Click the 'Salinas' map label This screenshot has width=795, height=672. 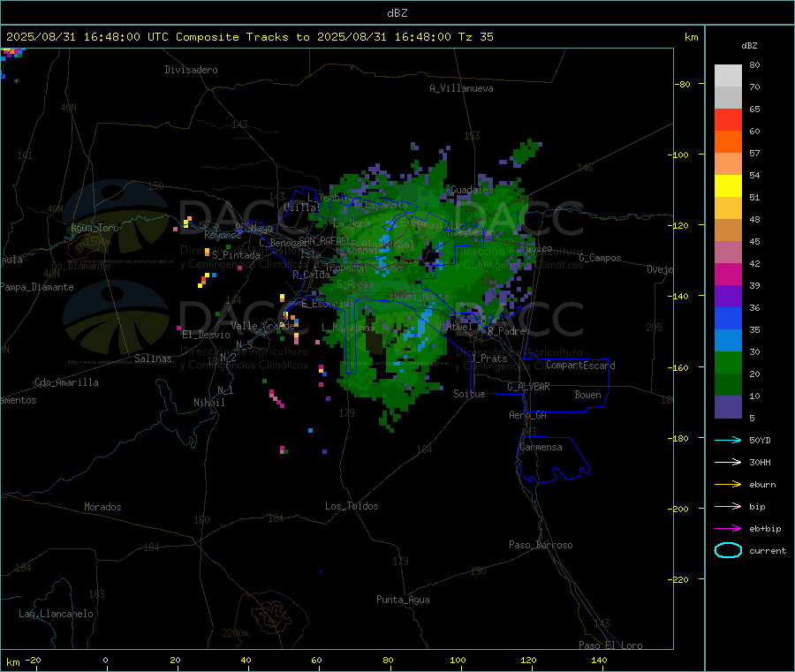[153, 359]
